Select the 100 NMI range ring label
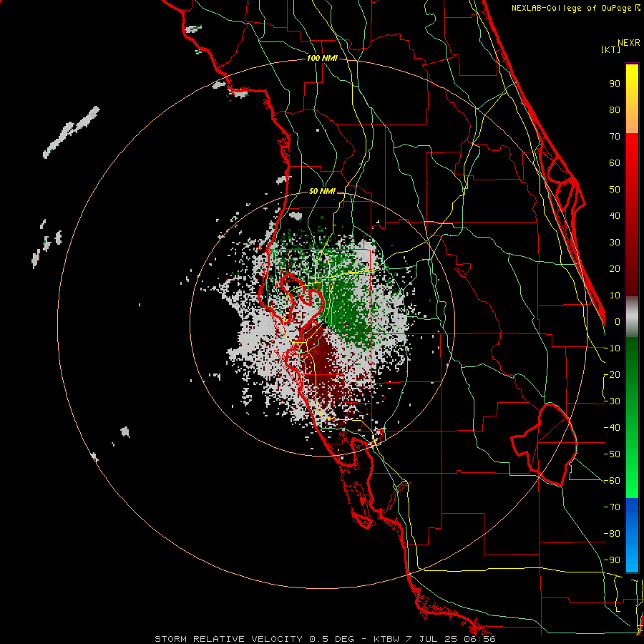The image size is (644, 644). pyautogui.click(x=322, y=59)
